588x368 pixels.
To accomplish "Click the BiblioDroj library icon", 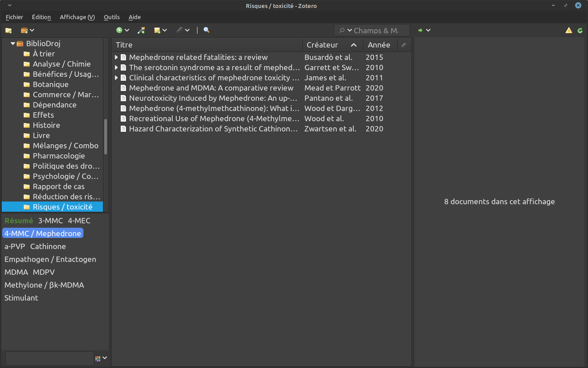I will [x=20, y=44].
